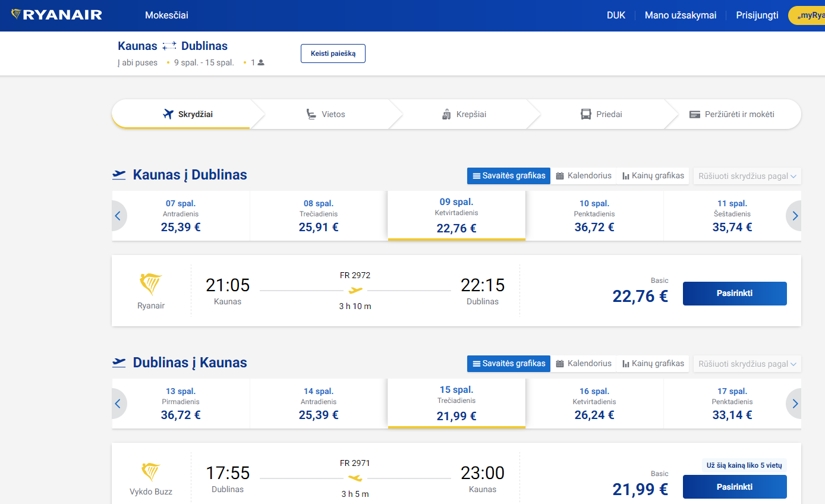This screenshot has width=825, height=504.
Task: Select 16 spal. Ketvirtadienis return date
Action: click(594, 404)
